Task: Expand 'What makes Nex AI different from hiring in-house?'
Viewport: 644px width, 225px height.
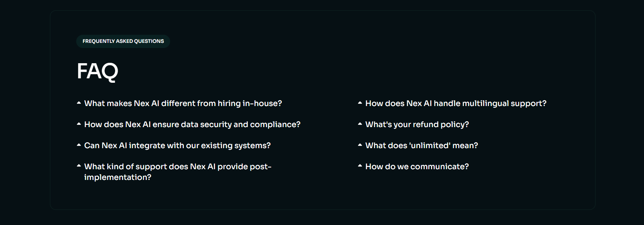Action: pyautogui.click(x=183, y=103)
